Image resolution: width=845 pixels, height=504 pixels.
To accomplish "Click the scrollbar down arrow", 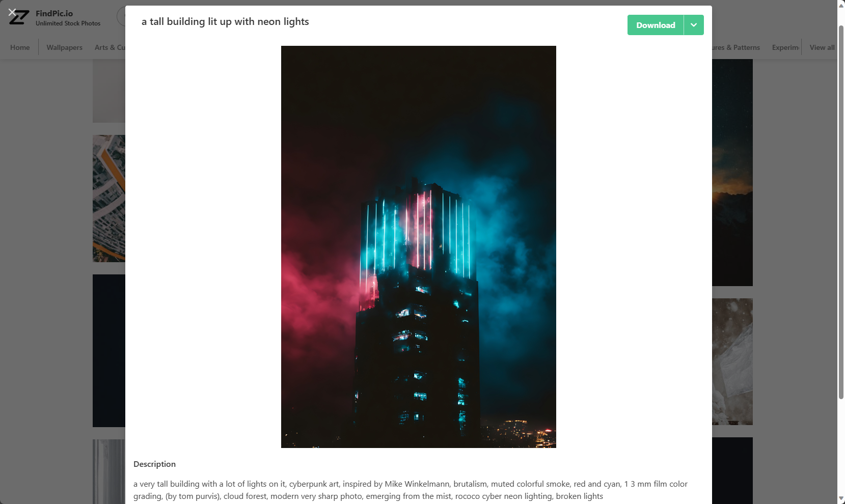I will pos(841,499).
